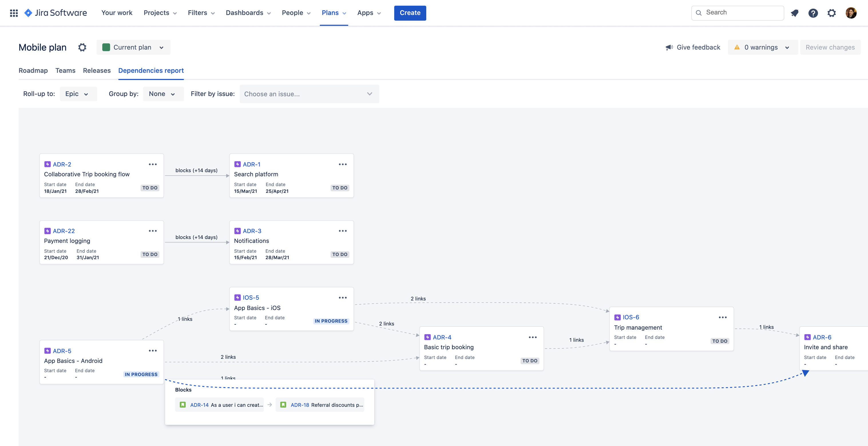Click the green story icon on ADR-14
The height and width of the screenshot is (446, 868).
tap(183, 405)
